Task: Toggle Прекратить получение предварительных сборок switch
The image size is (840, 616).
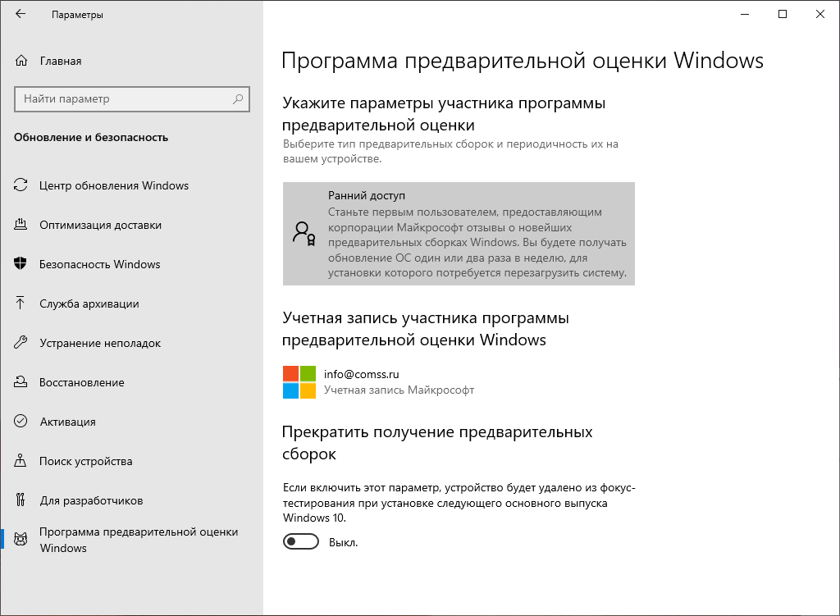Action: (301, 541)
